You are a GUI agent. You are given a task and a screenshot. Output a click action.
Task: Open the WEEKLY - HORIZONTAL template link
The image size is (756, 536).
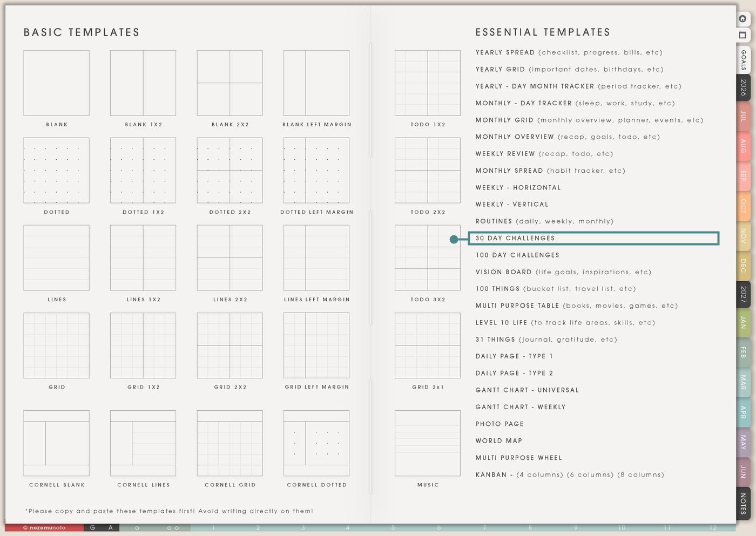point(518,187)
